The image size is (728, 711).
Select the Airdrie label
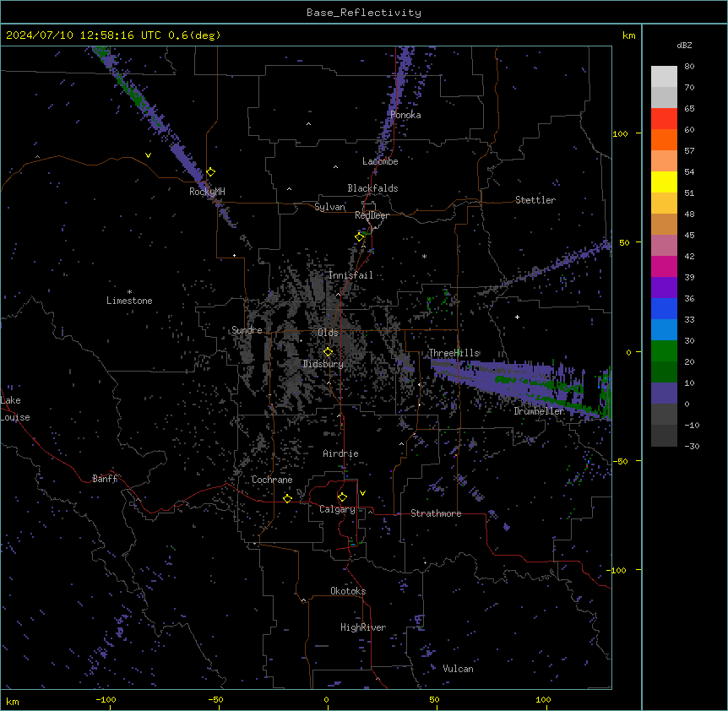341,453
